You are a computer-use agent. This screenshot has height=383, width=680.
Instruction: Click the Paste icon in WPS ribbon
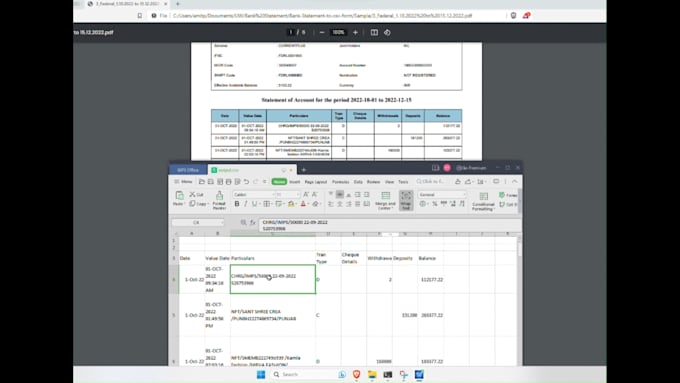tap(179, 195)
